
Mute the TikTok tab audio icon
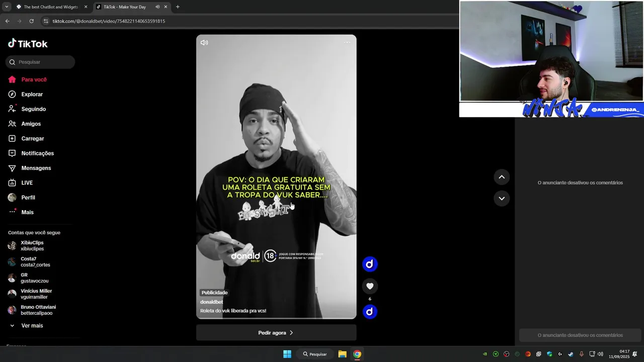coord(157,7)
